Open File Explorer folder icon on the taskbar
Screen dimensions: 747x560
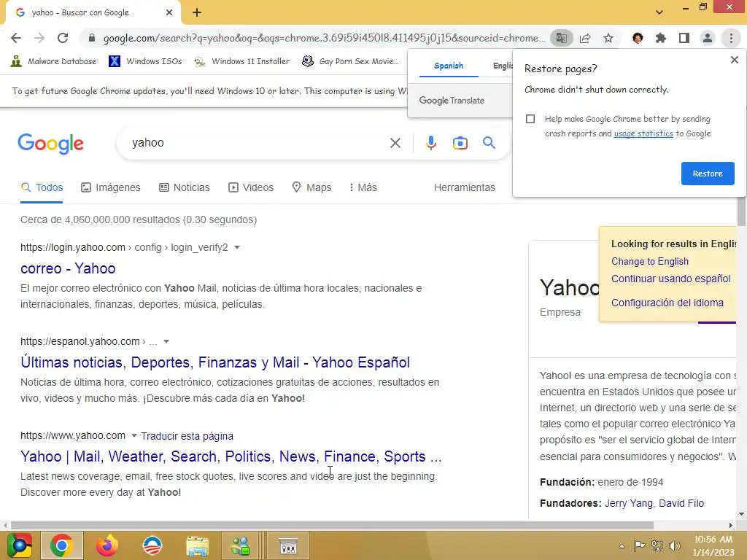[x=197, y=545]
